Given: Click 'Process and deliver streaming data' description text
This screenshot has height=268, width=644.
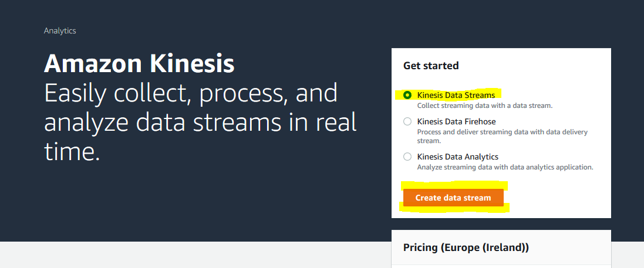Looking at the screenshot, I should coord(503,132).
